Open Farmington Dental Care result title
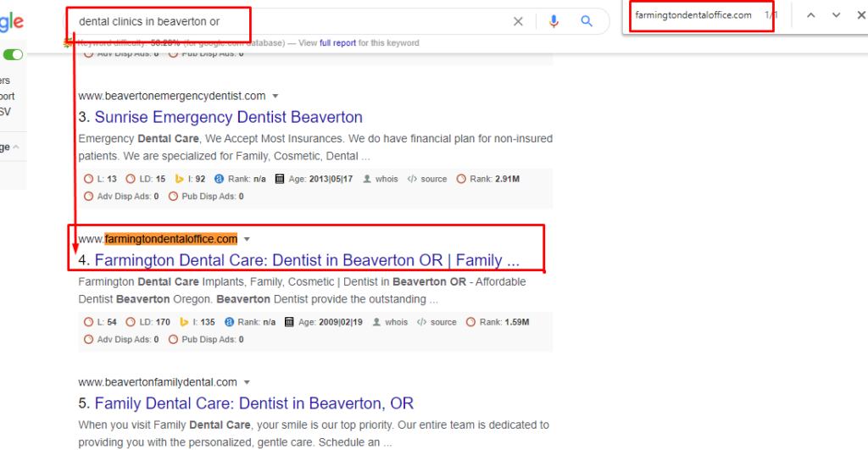Screen dimensions: 868x450 (x=306, y=260)
